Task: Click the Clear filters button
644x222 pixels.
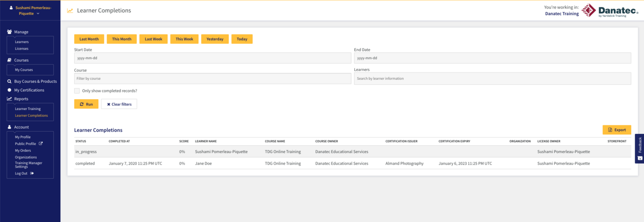Action: pos(119,104)
